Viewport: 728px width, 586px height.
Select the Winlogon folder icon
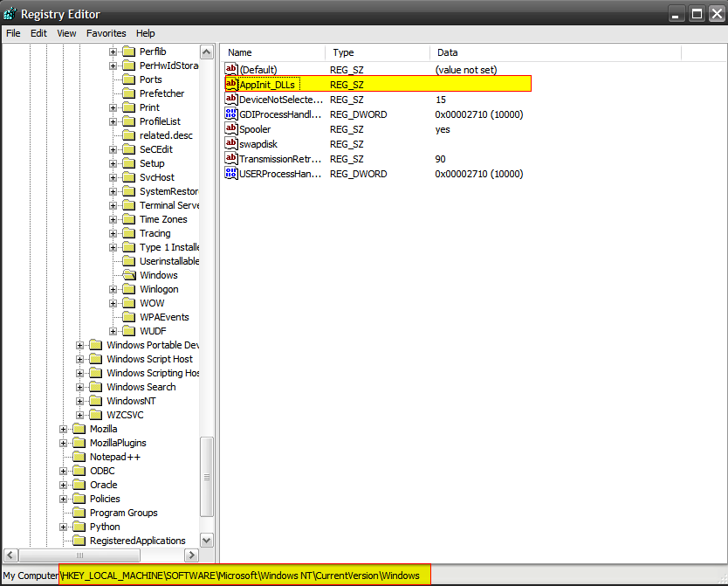129,289
